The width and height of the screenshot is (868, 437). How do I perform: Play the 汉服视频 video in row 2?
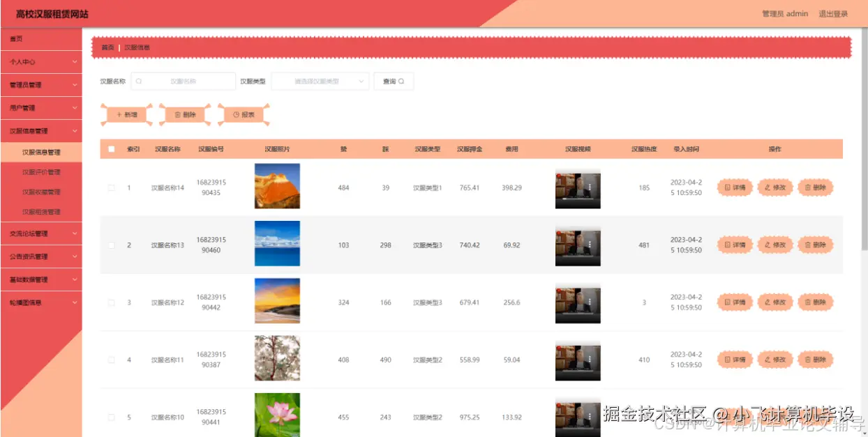pyautogui.click(x=578, y=245)
